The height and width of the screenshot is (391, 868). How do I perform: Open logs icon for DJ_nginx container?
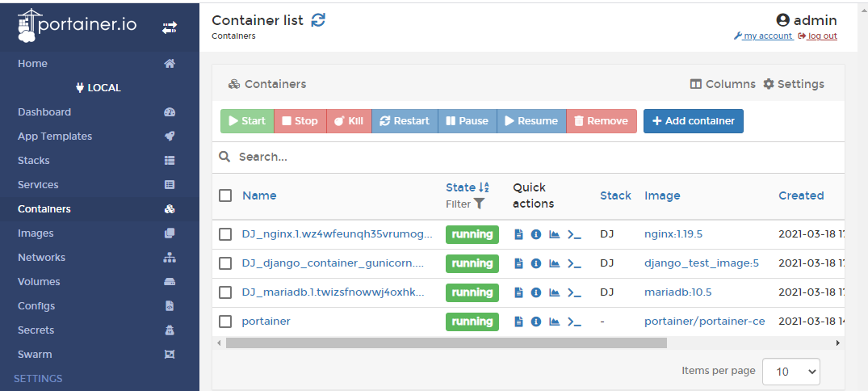click(518, 234)
